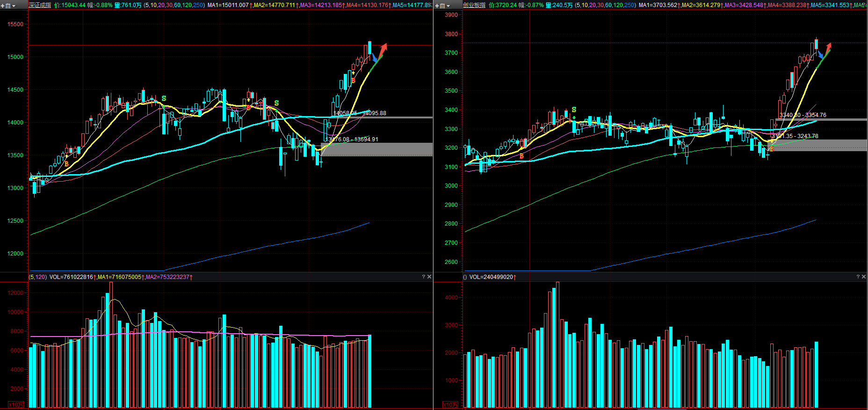This screenshot has height=410, width=868.
Task: Click the x10万 unit label in left volume
Action: click(x=16, y=405)
